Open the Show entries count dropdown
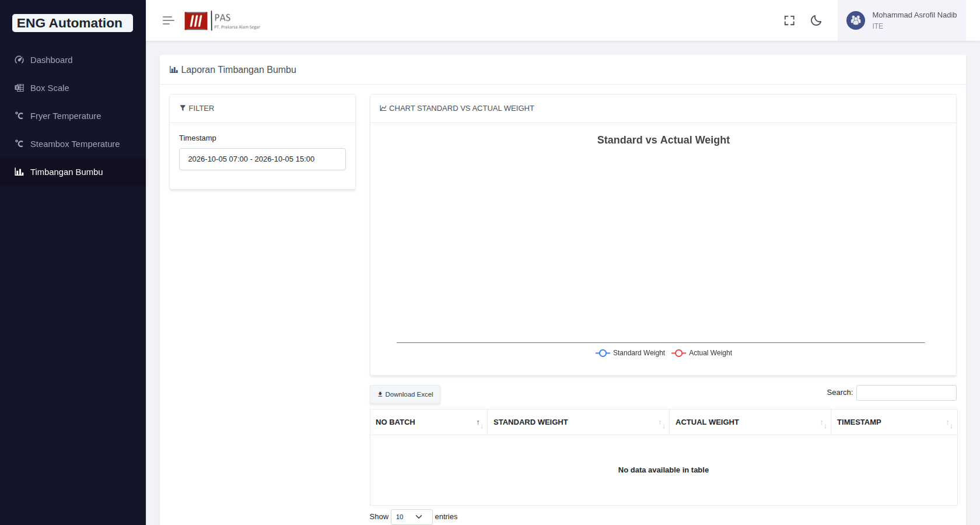Image resolution: width=980 pixels, height=525 pixels. click(x=412, y=517)
